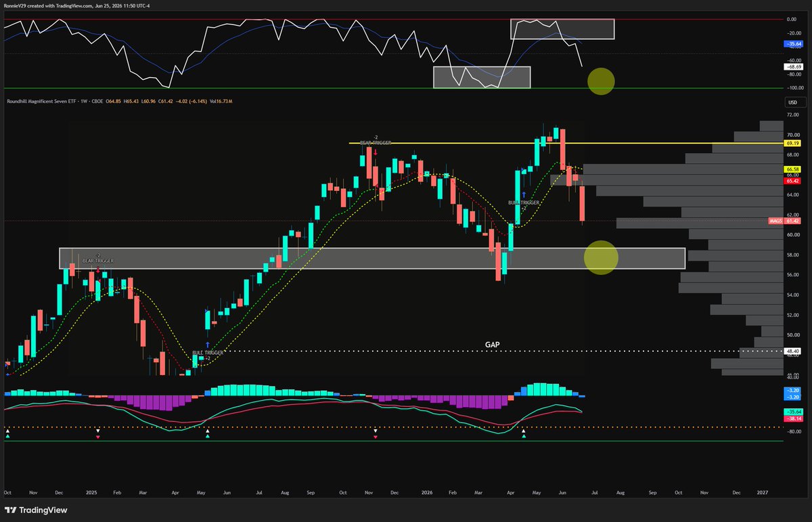Click blue bull trigger arrow near April 2026
The height and width of the screenshot is (522, 812).
coord(524,194)
